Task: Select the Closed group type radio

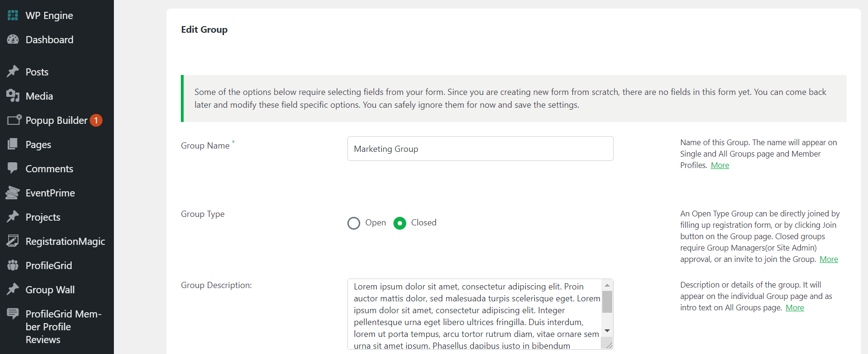Action: (x=400, y=223)
